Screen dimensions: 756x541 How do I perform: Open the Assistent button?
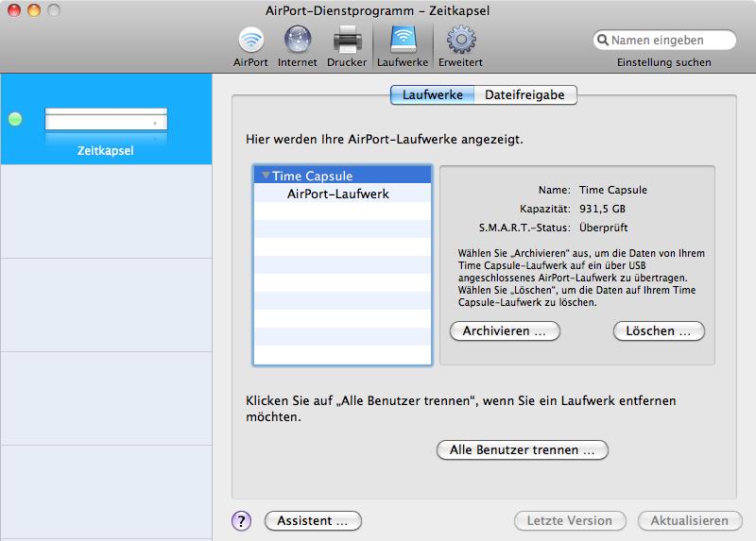pyautogui.click(x=313, y=521)
